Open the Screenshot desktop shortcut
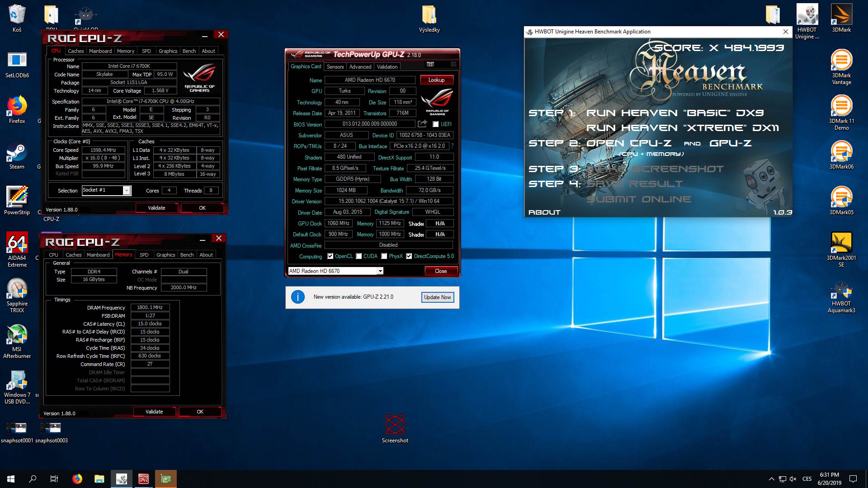This screenshot has height=488, width=868. [395, 429]
